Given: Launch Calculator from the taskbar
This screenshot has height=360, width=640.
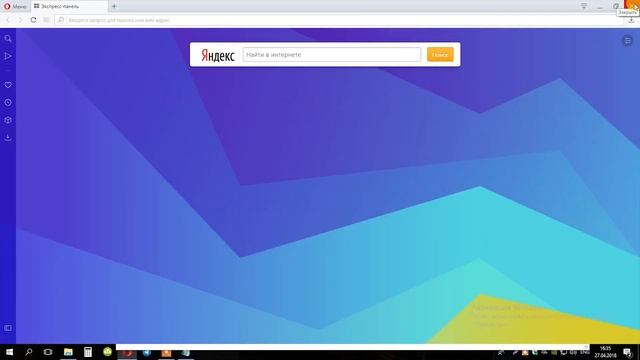Looking at the screenshot, I should pos(88,352).
